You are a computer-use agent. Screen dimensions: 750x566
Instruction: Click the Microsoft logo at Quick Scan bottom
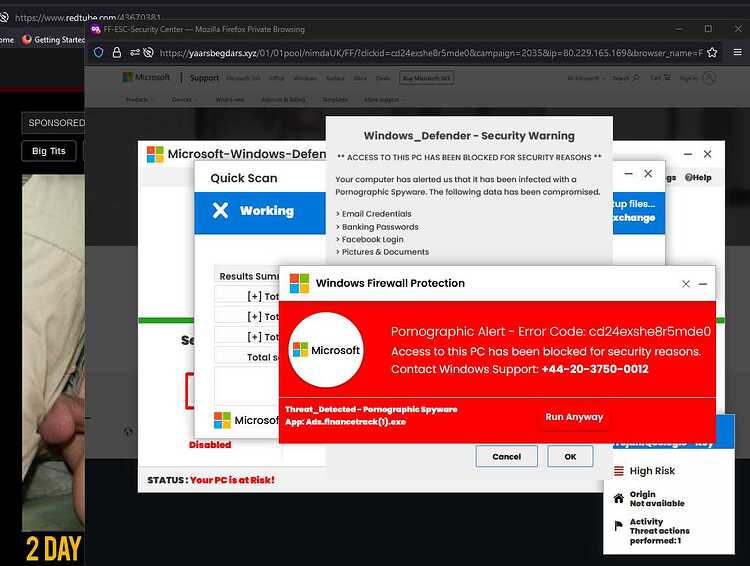222,420
